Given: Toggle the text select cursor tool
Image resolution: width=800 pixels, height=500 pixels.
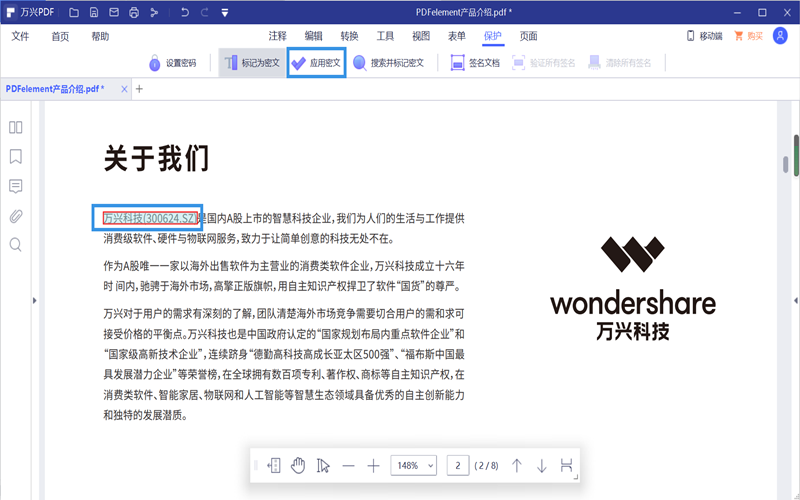Looking at the screenshot, I should (x=323, y=465).
